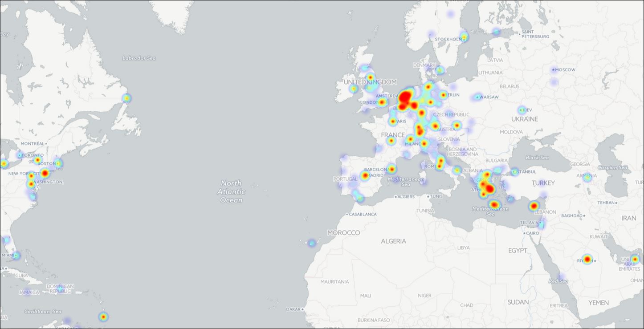Click the Algiers capital star marker
Screen dimensions: 644x329
395,196
